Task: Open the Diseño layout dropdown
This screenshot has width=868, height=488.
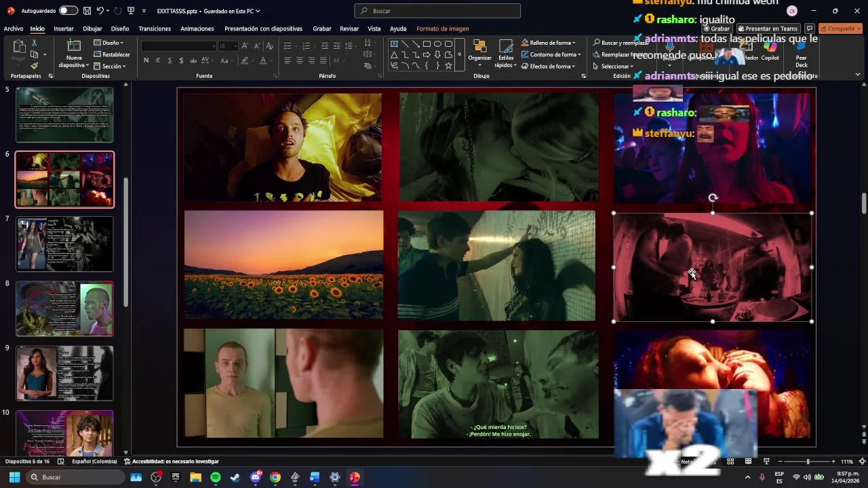Action: pyautogui.click(x=108, y=43)
